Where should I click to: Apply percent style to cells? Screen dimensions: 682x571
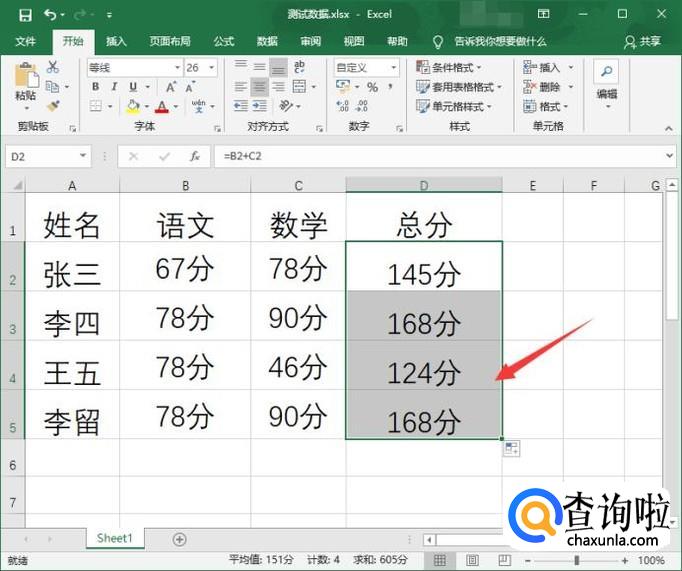pos(372,87)
